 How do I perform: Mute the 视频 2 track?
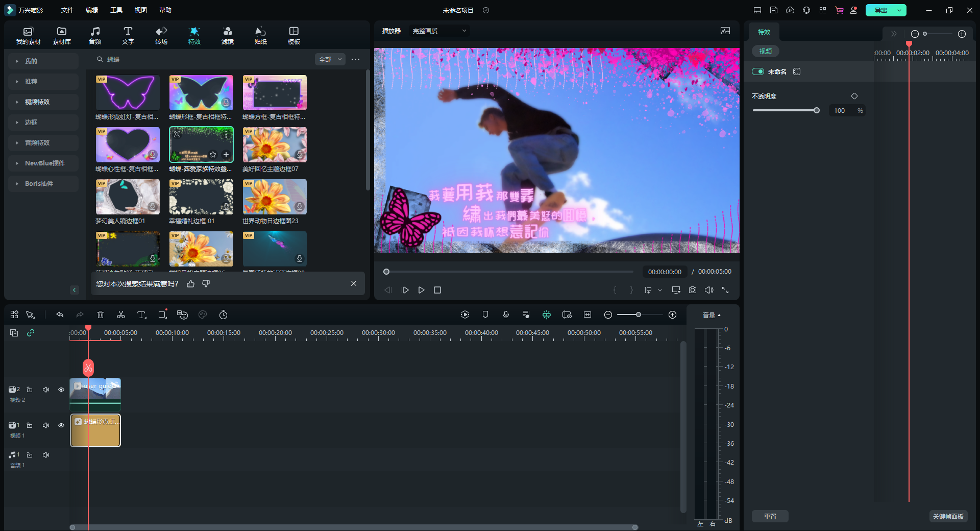46,390
